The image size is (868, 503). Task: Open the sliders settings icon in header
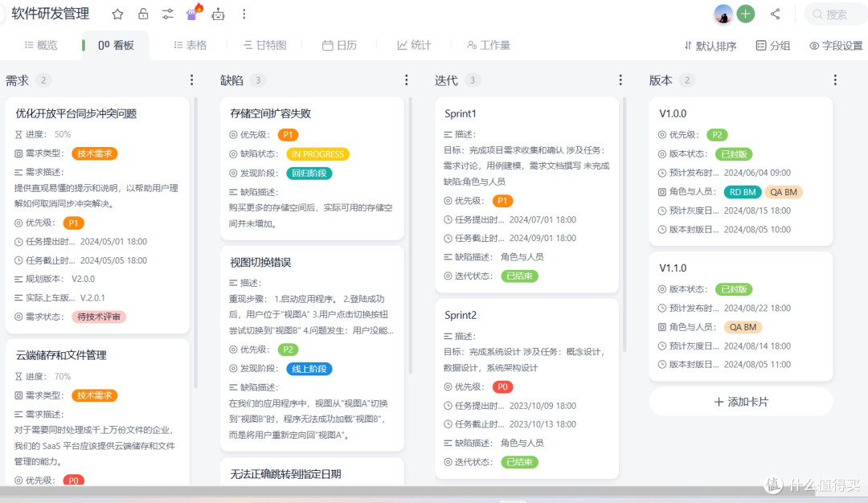[x=168, y=14]
